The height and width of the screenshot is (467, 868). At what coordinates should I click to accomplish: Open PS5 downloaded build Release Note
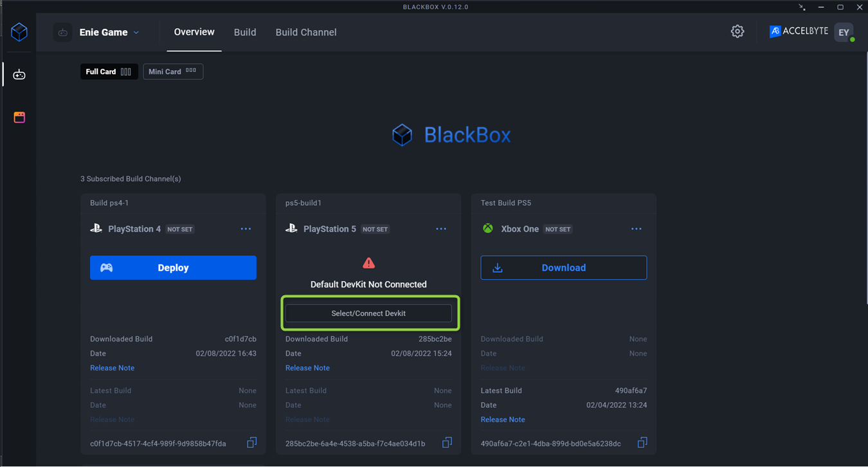coord(307,368)
